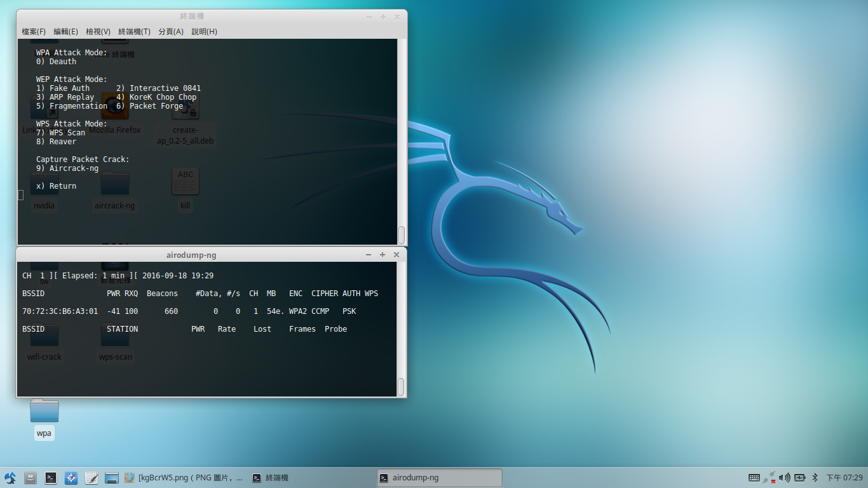Click the '1) Fake Auth' option text

point(63,88)
